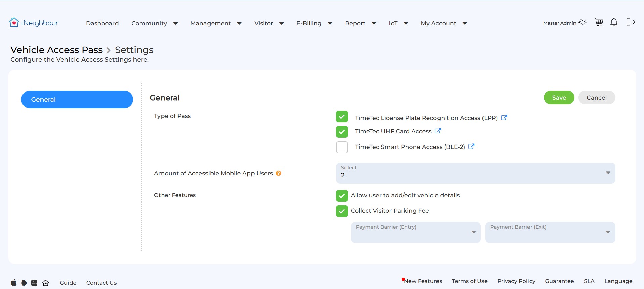Click the third app store icon in footer

[x=34, y=283]
